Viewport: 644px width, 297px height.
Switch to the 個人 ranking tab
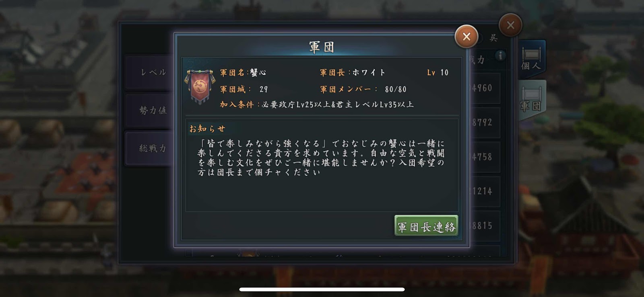coord(531,59)
